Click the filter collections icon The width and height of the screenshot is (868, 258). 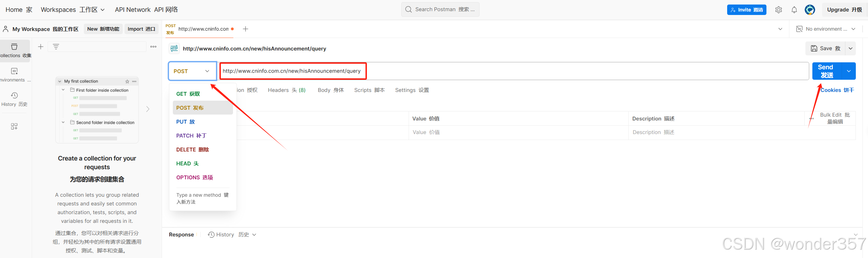coord(56,47)
